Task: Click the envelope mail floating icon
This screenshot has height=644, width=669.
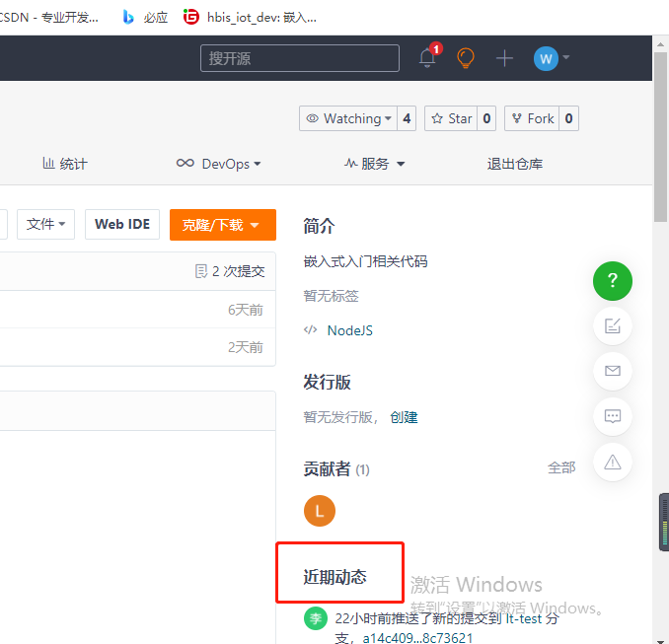Action: click(x=612, y=371)
